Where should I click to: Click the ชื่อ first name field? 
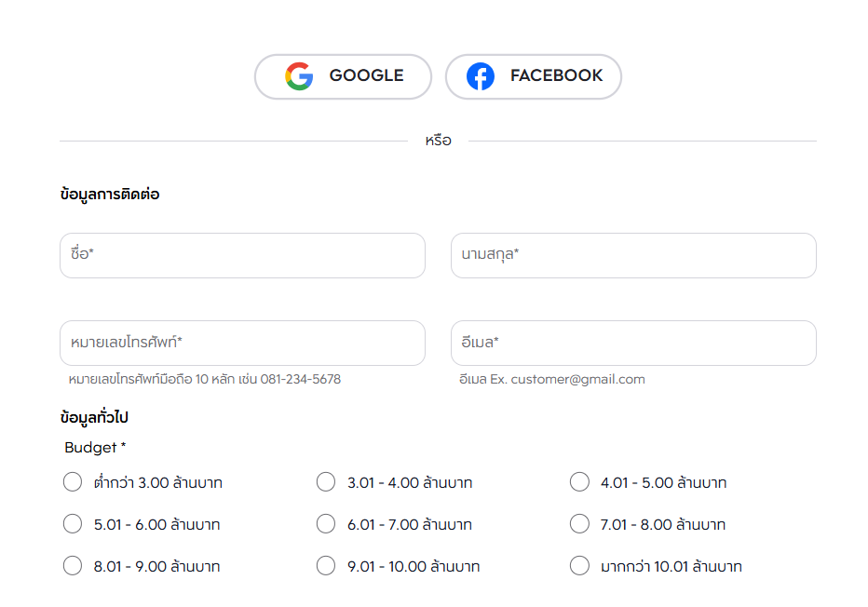click(x=242, y=255)
